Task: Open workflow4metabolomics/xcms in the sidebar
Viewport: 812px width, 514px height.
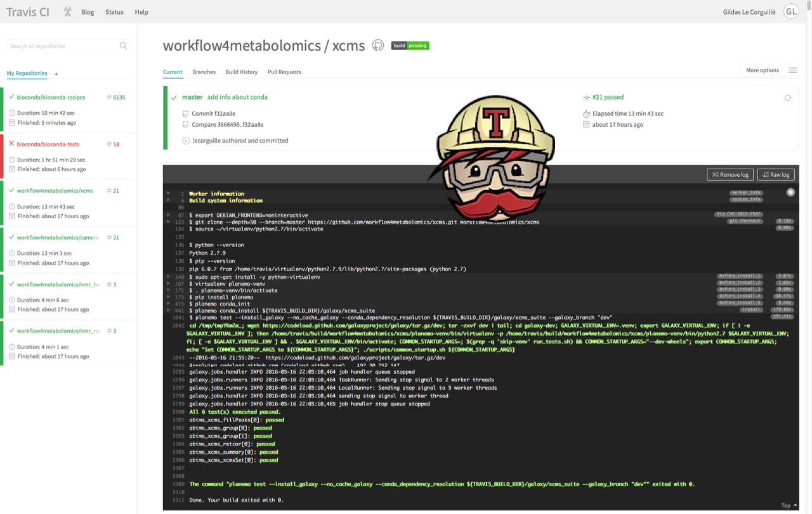Action: coord(55,190)
